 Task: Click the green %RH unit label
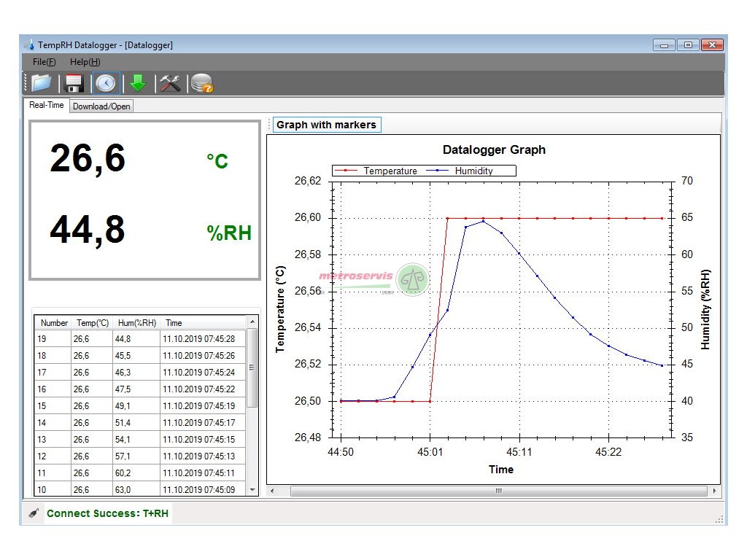pyautogui.click(x=228, y=233)
